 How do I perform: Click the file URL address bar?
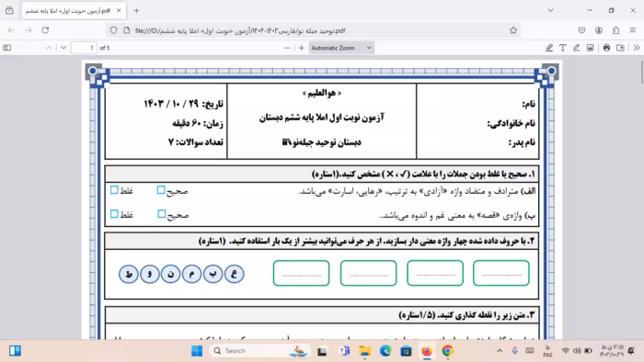(x=312, y=30)
